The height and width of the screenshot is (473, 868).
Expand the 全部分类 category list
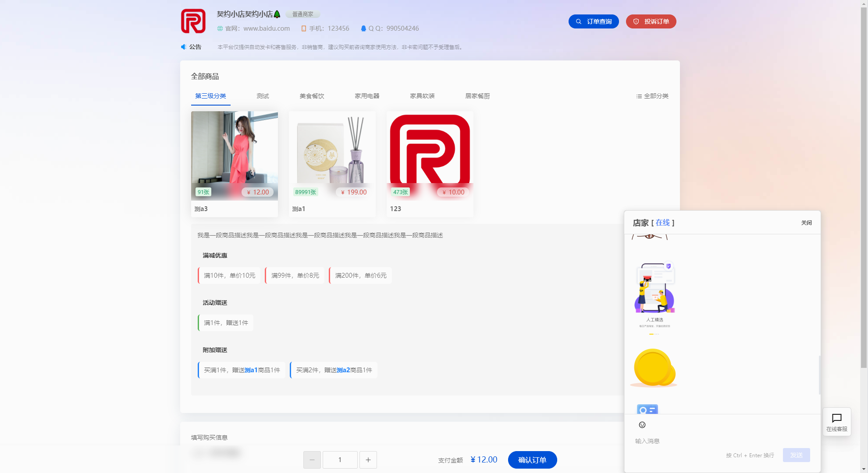652,96
